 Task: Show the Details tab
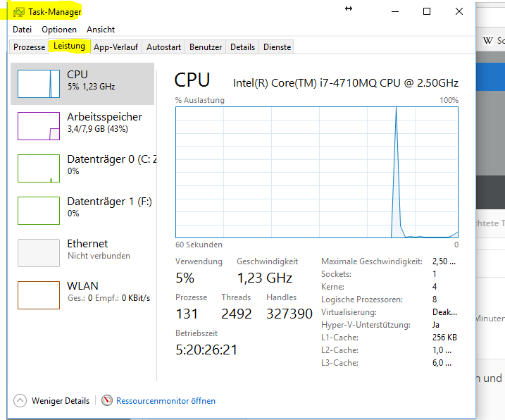(x=242, y=47)
